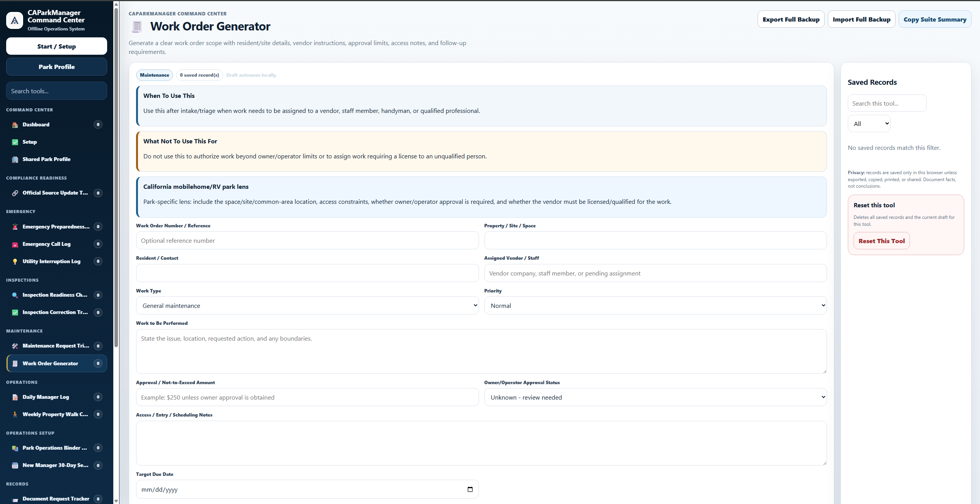
Task: Select the Work Order Generator menu item
Action: point(57,363)
